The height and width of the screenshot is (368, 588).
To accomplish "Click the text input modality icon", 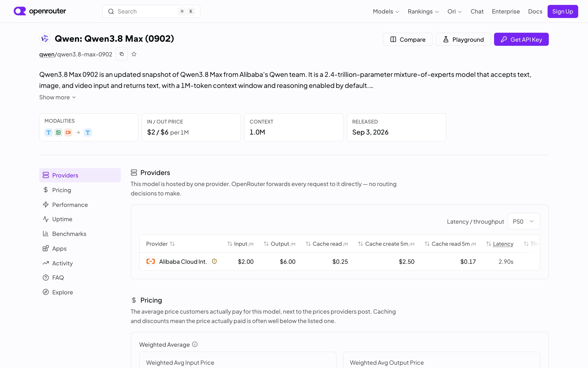I will tap(49, 132).
